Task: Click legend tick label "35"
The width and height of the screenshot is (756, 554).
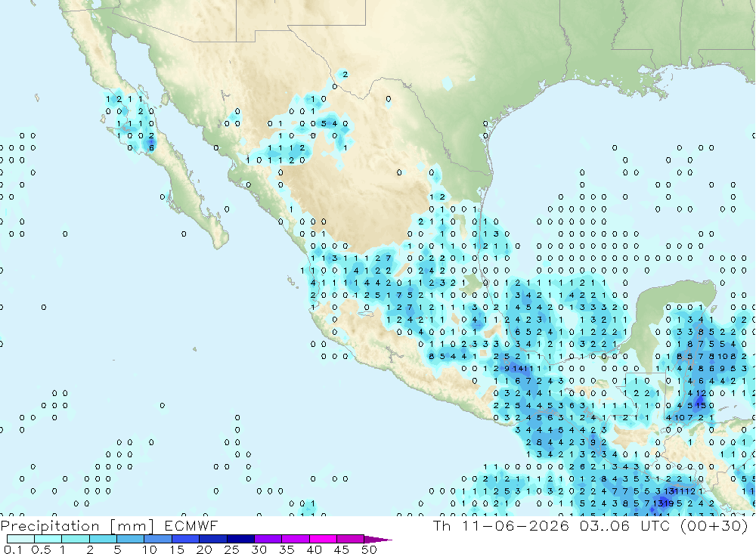Action: (x=287, y=549)
